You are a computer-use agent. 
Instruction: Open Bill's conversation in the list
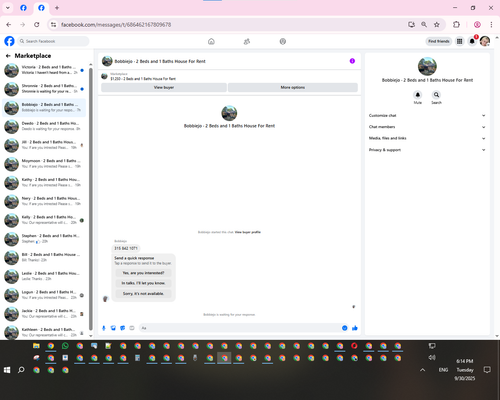(x=44, y=257)
